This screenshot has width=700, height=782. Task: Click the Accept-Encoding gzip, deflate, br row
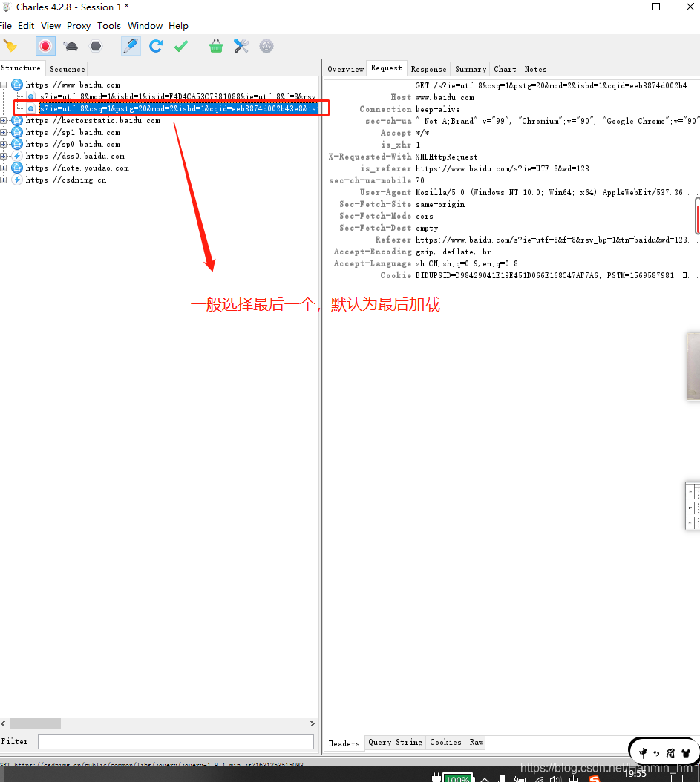[x=413, y=252]
